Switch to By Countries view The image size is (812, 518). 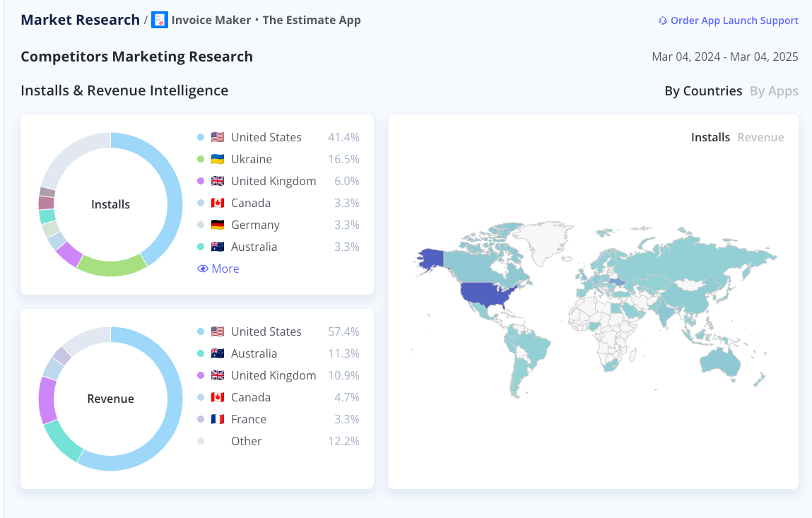tap(703, 91)
